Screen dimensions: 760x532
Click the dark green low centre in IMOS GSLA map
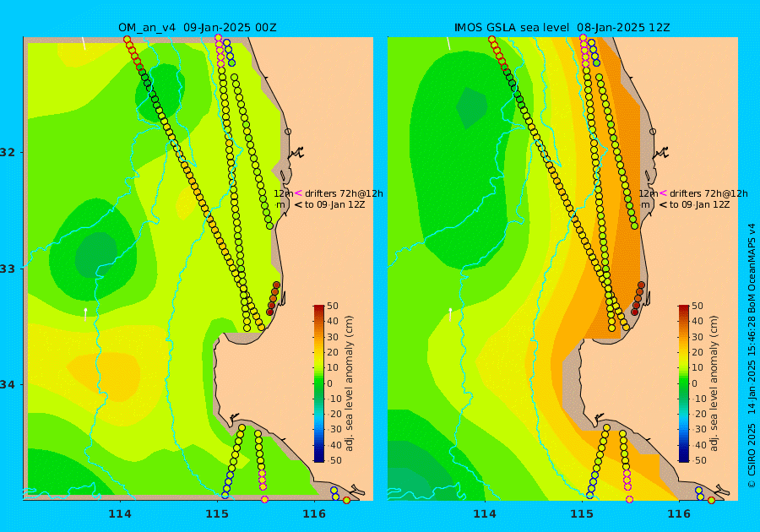(x=471, y=106)
